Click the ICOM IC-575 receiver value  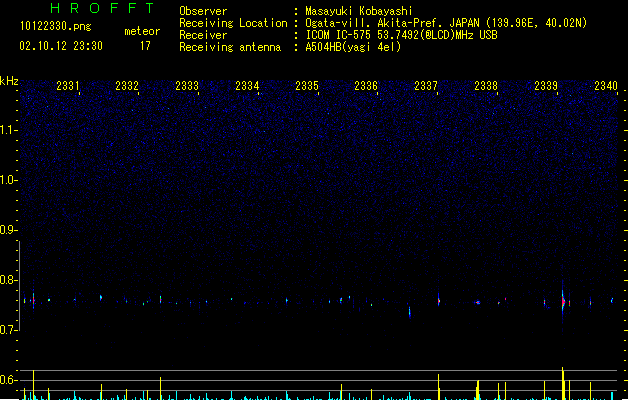click(x=402, y=35)
